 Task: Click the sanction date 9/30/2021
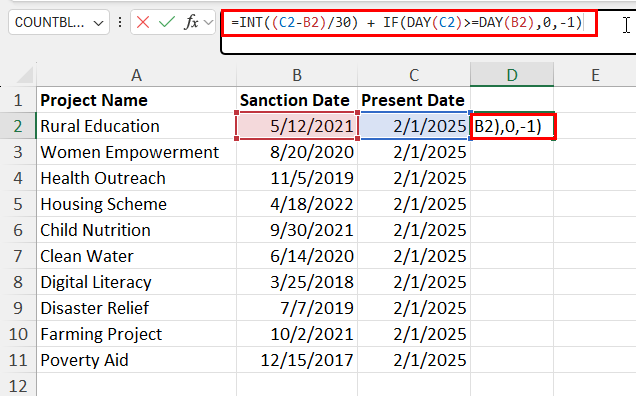297,230
